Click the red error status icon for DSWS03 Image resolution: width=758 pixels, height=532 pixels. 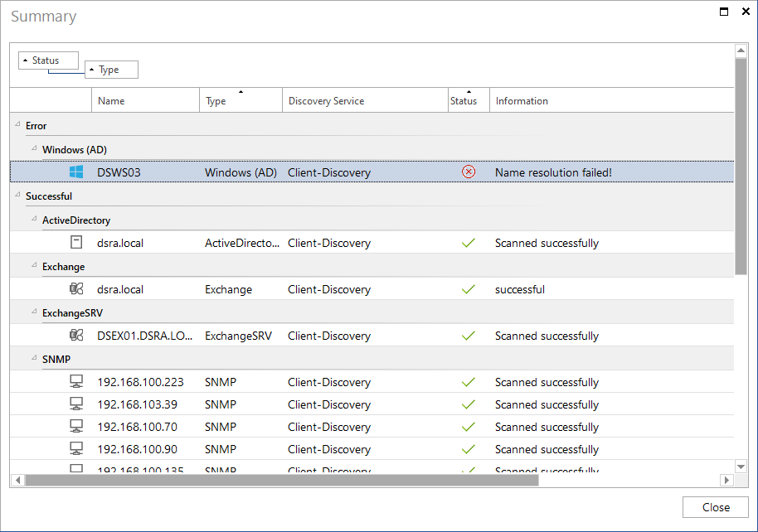click(x=469, y=172)
